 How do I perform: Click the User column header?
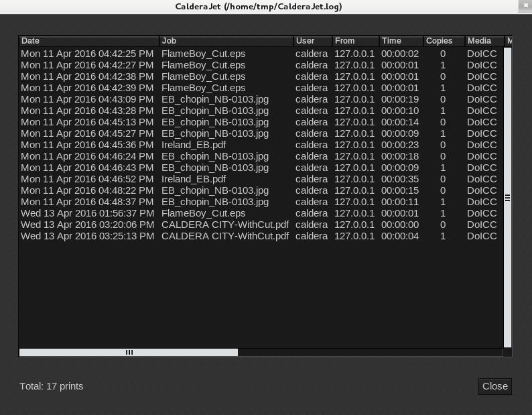coord(312,41)
